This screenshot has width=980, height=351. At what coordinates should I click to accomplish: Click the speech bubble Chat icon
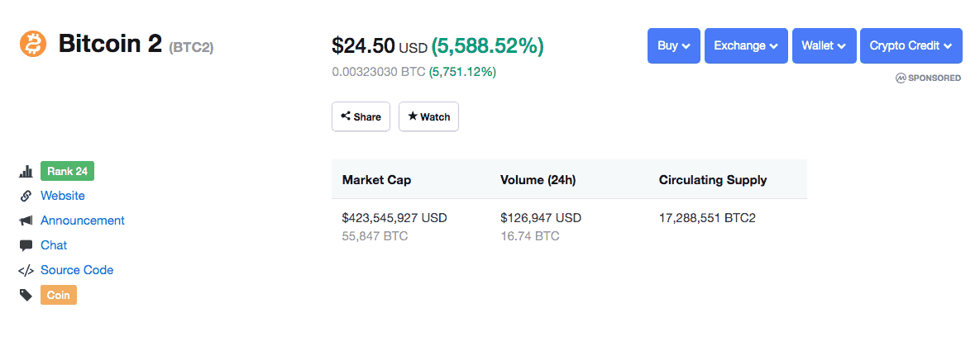26,246
